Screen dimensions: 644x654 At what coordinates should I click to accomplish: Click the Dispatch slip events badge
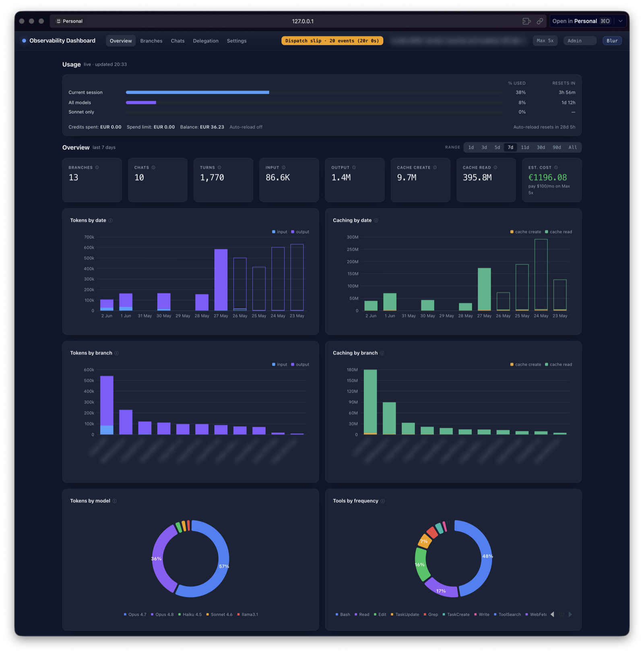(x=332, y=41)
